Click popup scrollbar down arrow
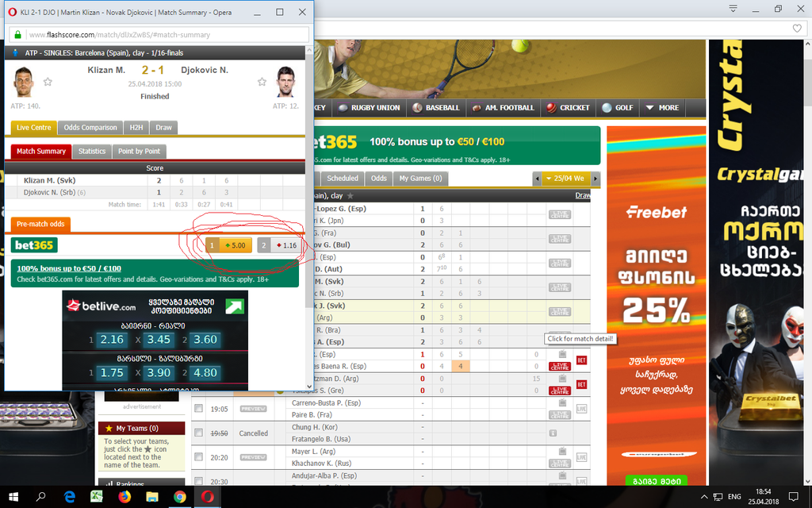Image resolution: width=812 pixels, height=508 pixels. pyautogui.click(x=310, y=387)
